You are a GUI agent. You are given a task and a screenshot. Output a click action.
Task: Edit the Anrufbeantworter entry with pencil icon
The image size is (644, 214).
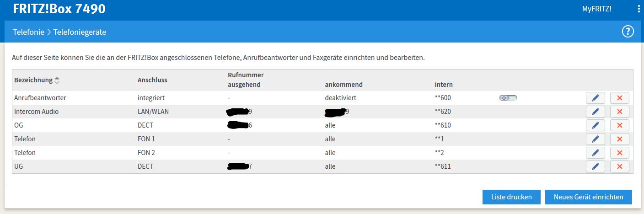point(595,98)
